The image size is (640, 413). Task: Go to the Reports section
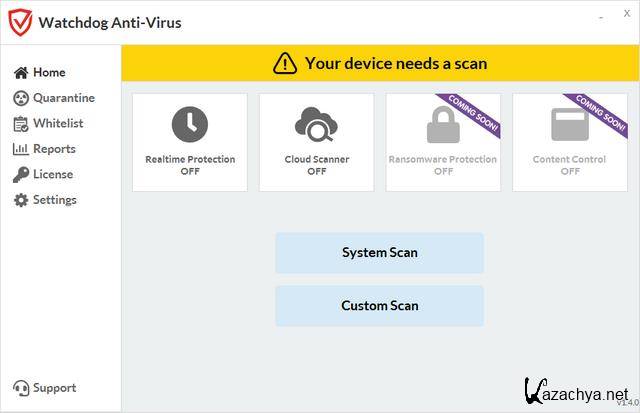(x=54, y=149)
